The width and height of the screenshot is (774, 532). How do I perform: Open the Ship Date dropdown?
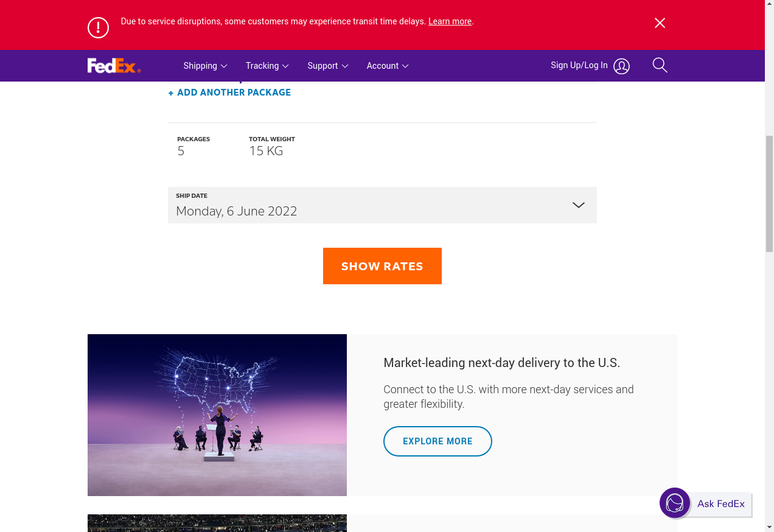point(382,205)
